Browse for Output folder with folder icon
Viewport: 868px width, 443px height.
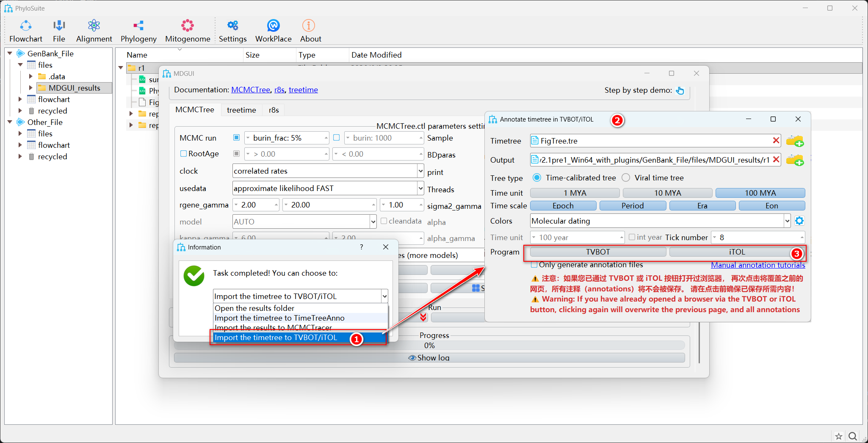coord(795,160)
